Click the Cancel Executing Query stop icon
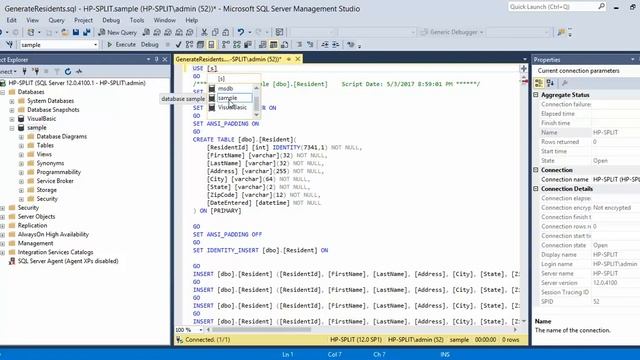This screenshot has width=640, height=360. click(167, 44)
